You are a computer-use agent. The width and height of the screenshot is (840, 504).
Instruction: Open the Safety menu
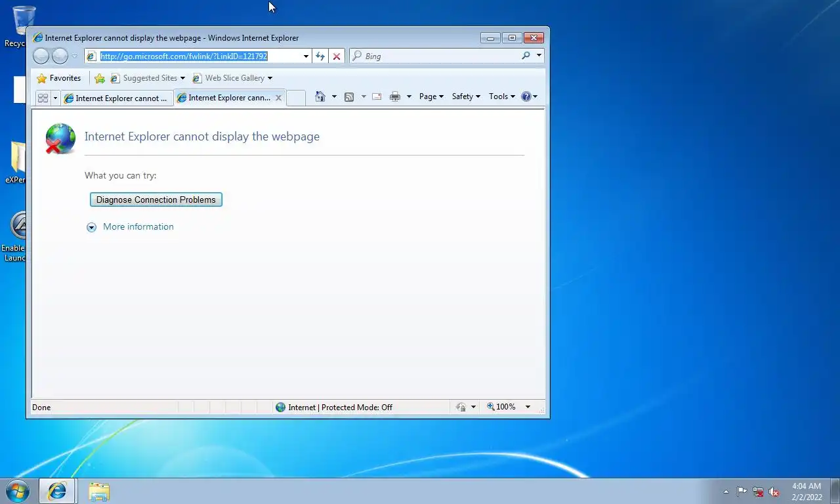pos(466,96)
